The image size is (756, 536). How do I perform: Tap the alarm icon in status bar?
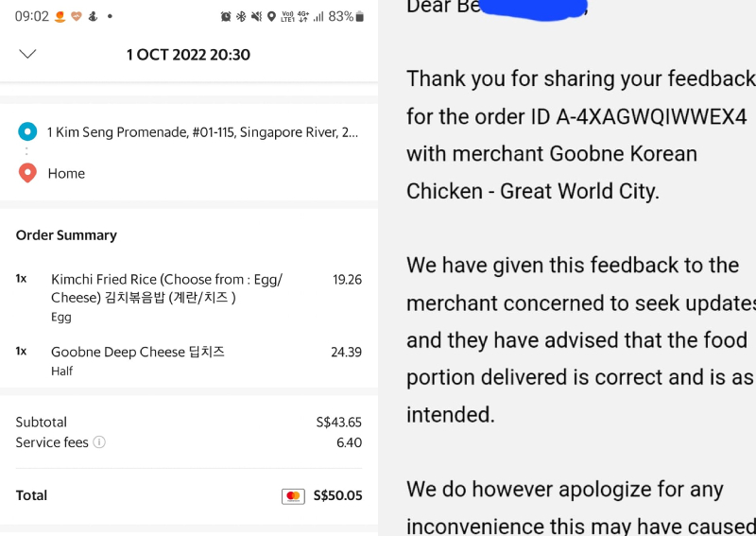226,17
